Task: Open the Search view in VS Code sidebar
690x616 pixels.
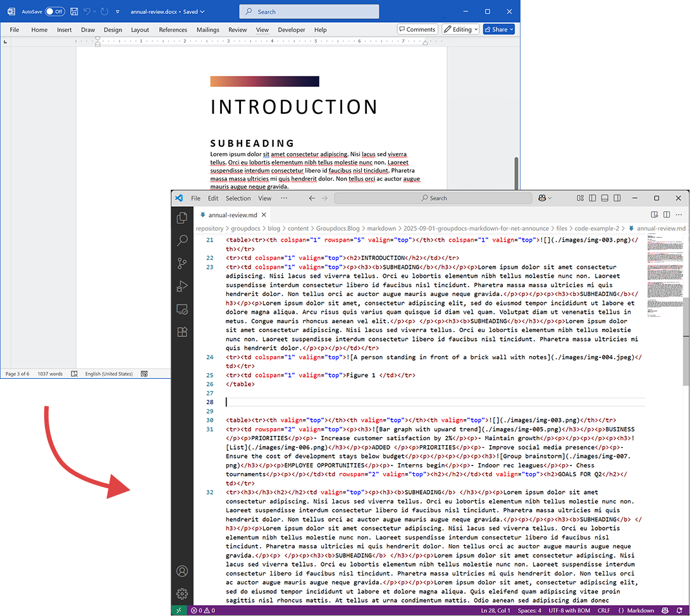Action: pyautogui.click(x=182, y=240)
